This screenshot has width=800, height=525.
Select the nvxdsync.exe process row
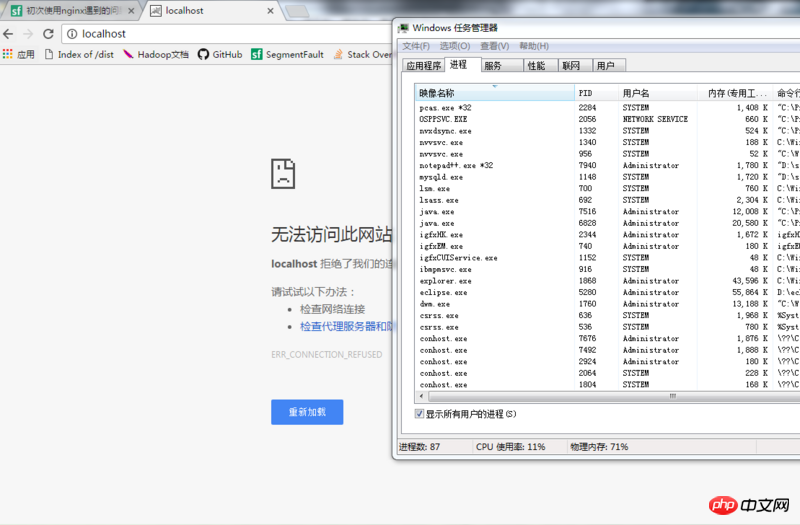pyautogui.click(x=607, y=131)
